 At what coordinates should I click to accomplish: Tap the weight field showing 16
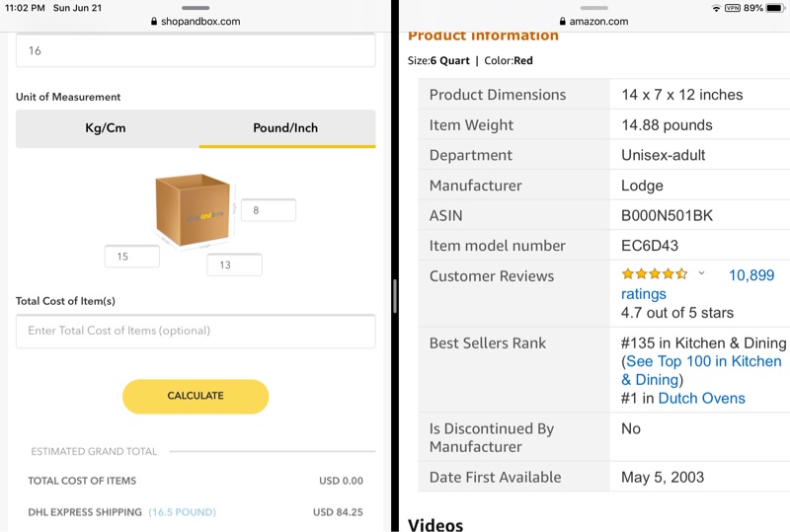coord(196,50)
